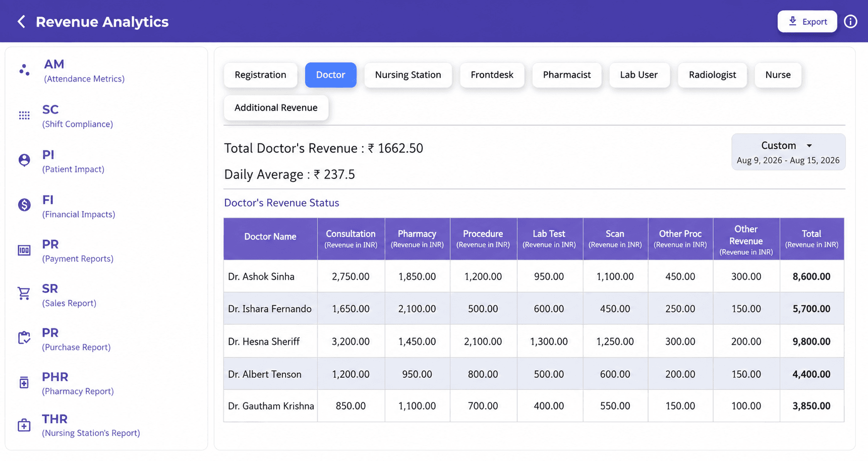This screenshot has width=868, height=461.
Task: Select the Nurse tab
Action: pyautogui.click(x=778, y=75)
